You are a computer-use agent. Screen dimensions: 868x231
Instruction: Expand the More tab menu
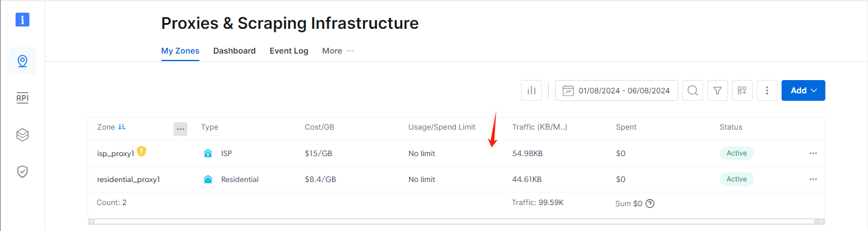[x=338, y=51]
